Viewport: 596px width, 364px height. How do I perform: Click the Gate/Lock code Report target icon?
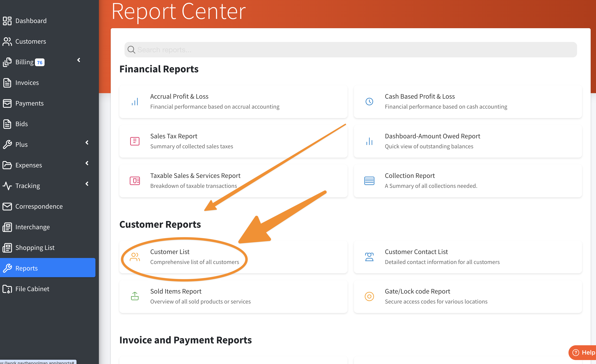click(369, 296)
